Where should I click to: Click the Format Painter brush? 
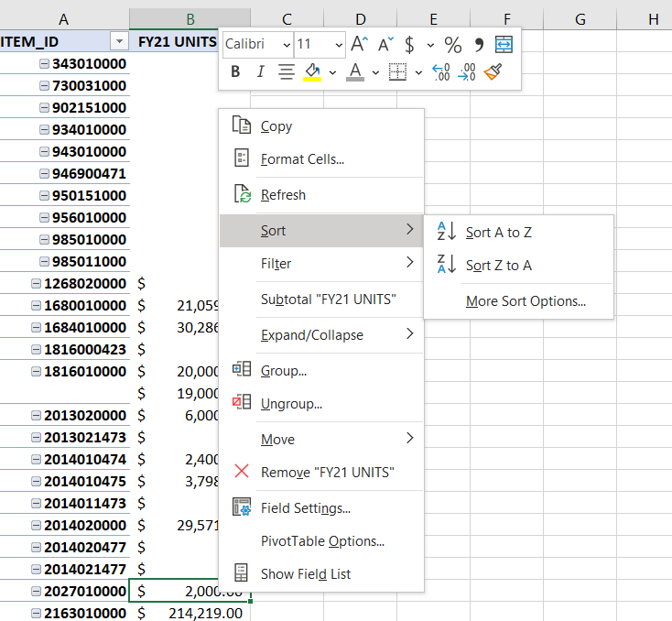(x=493, y=71)
